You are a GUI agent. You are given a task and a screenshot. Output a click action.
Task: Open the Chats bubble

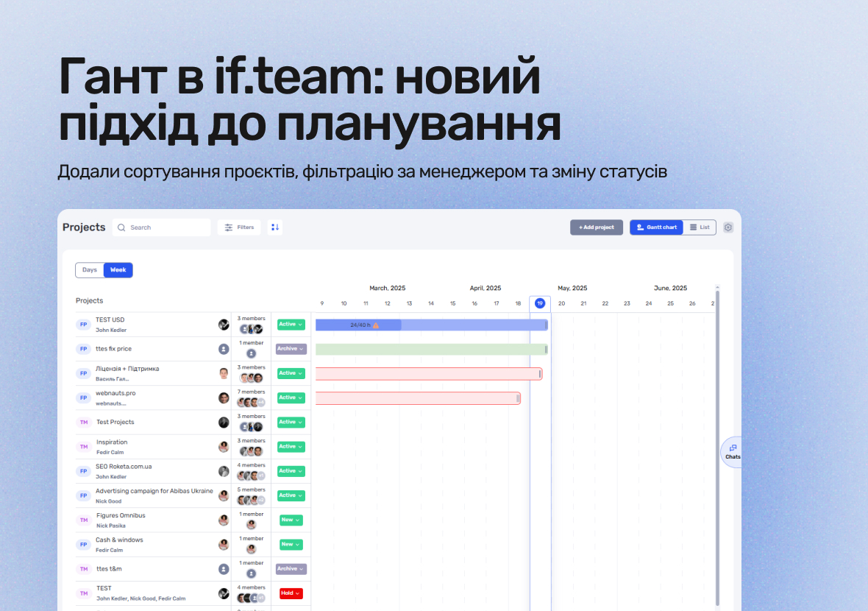click(x=733, y=452)
